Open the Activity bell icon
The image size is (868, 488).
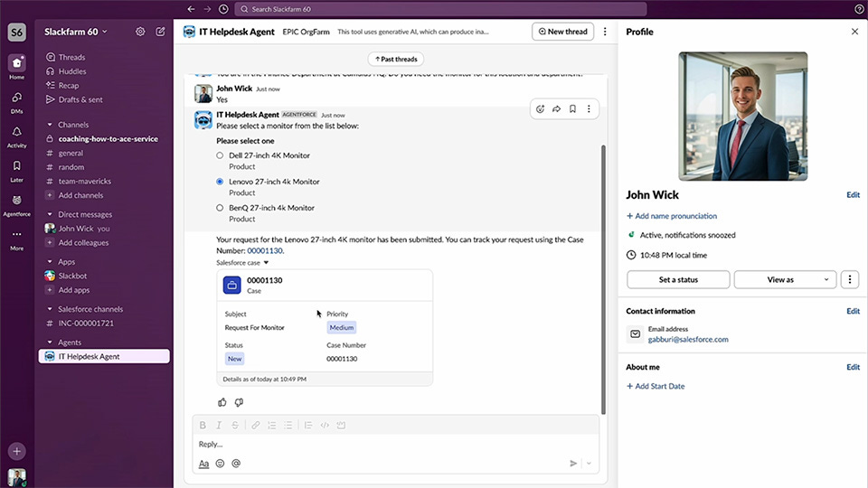[16, 132]
